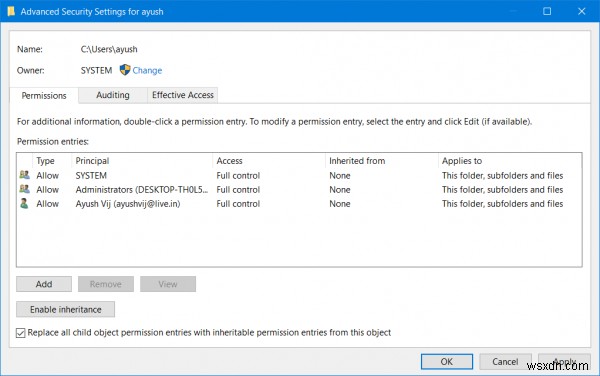The height and width of the screenshot is (376, 600).
Task: Click the Cancel button
Action: [505, 361]
